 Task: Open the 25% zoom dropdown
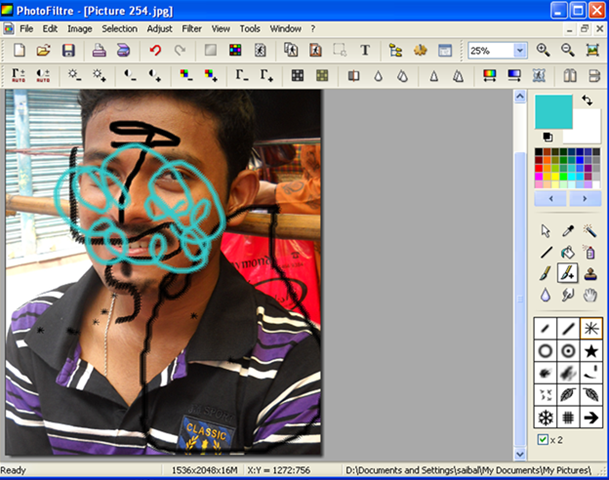520,50
